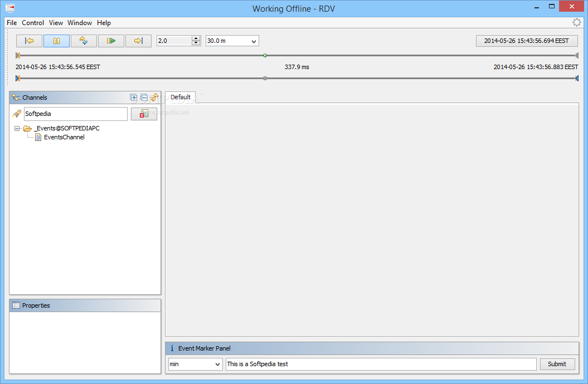
Task: Click the Channels panel header icon
Action: (x=16, y=98)
